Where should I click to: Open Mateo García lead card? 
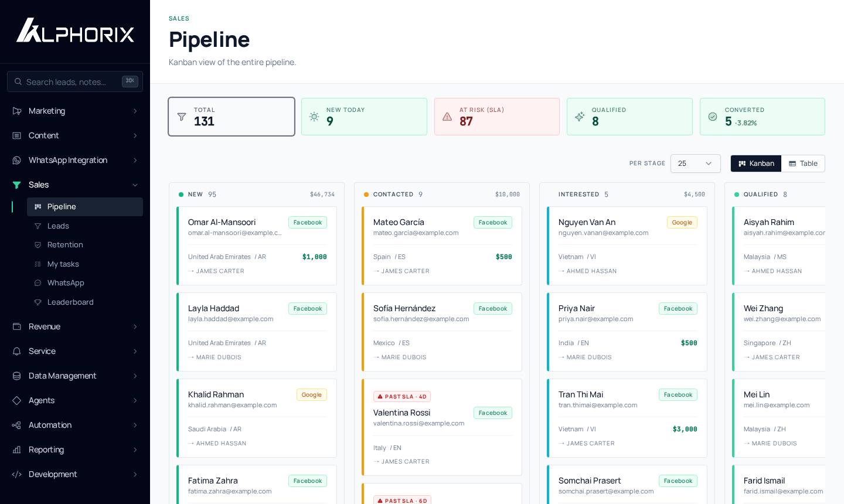(442, 246)
